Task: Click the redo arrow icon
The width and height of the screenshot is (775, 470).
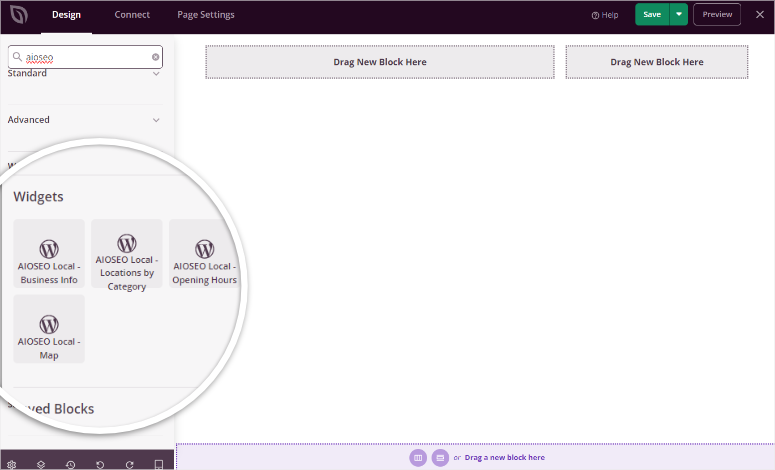Action: pyautogui.click(x=129, y=465)
